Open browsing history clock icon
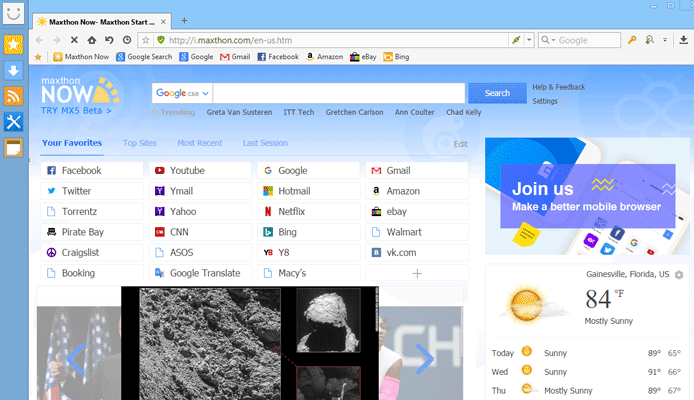694x400 pixels. (x=127, y=40)
